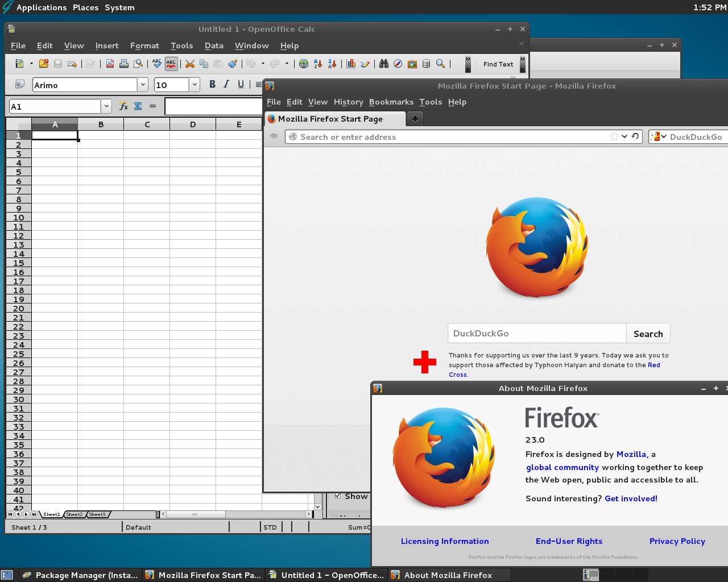Run the Spelling check icon in Calc

[x=157, y=64]
